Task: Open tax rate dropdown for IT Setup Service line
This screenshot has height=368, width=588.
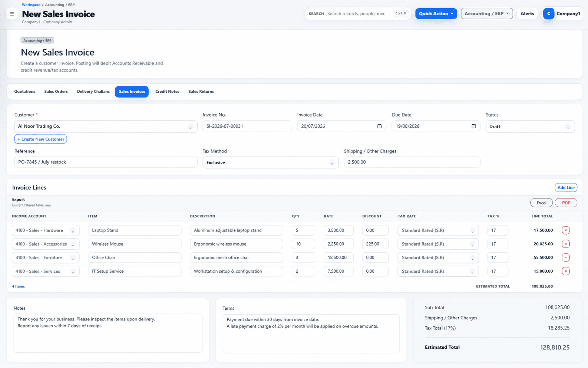Action: point(438,271)
